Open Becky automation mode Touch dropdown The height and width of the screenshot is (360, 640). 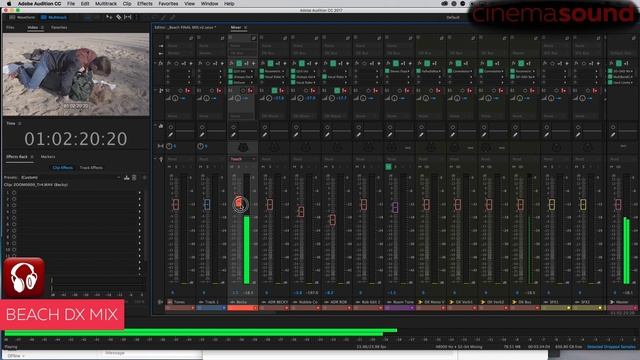(242, 159)
